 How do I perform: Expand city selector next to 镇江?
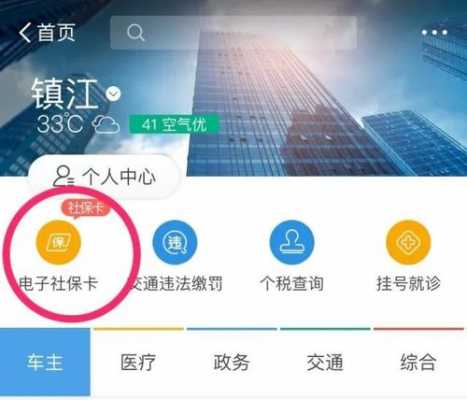pyautogui.click(x=113, y=94)
